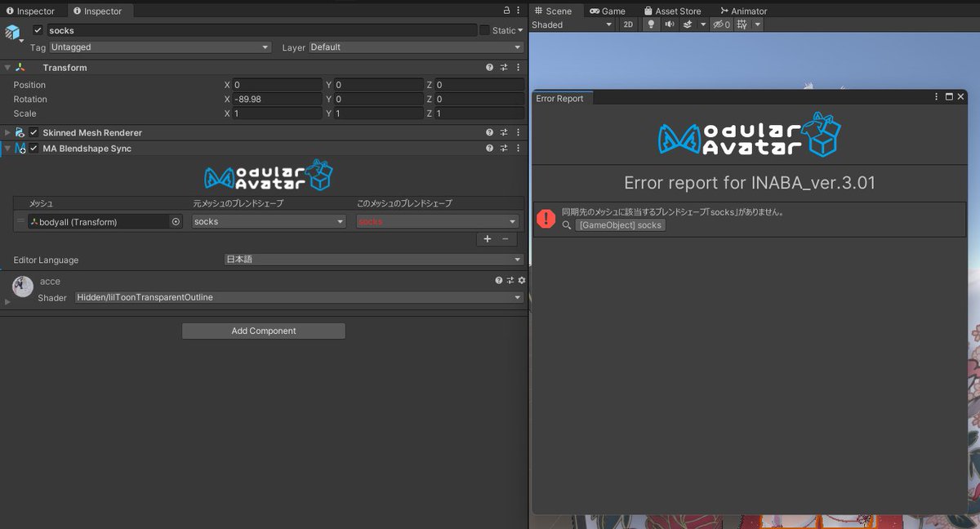Toggle scene lighting lightbulb icon
Viewport: 980px width, 529px height.
[651, 24]
